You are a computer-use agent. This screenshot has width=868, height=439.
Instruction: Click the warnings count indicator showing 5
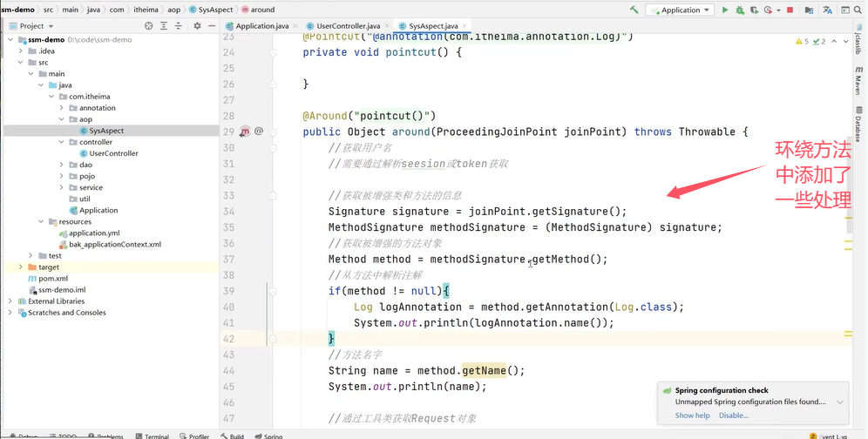click(802, 42)
